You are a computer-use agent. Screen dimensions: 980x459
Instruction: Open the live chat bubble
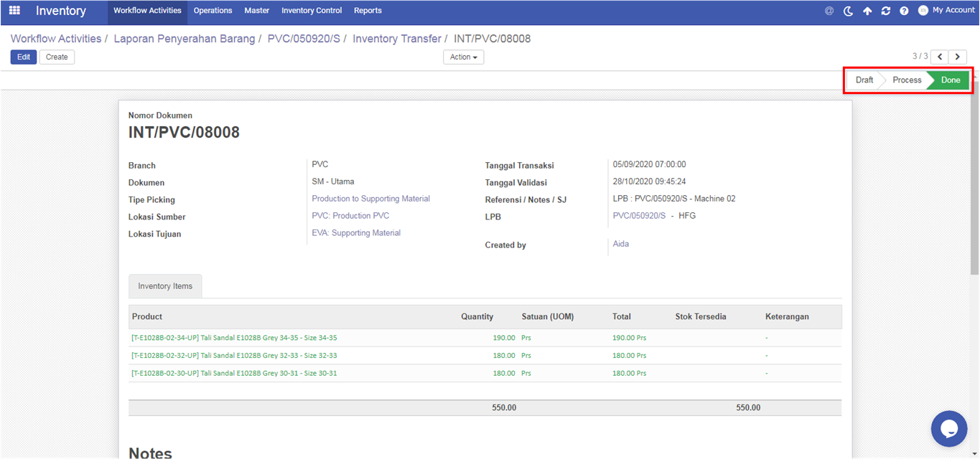pos(949,429)
